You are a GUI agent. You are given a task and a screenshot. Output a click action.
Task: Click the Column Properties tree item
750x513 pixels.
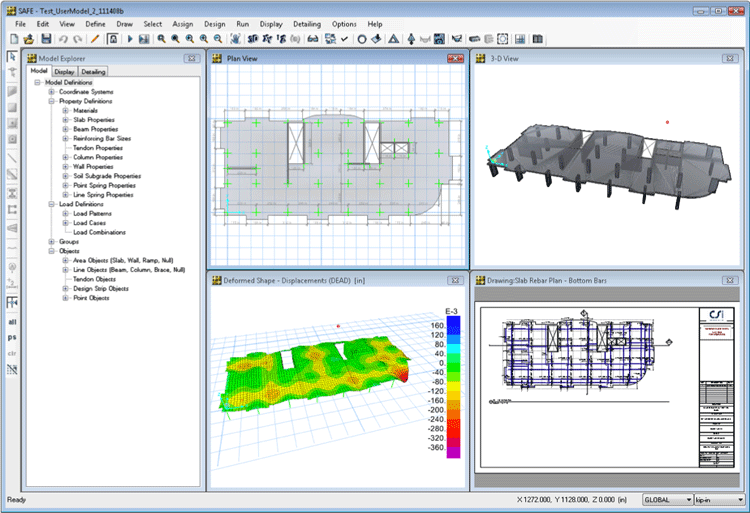click(x=98, y=157)
